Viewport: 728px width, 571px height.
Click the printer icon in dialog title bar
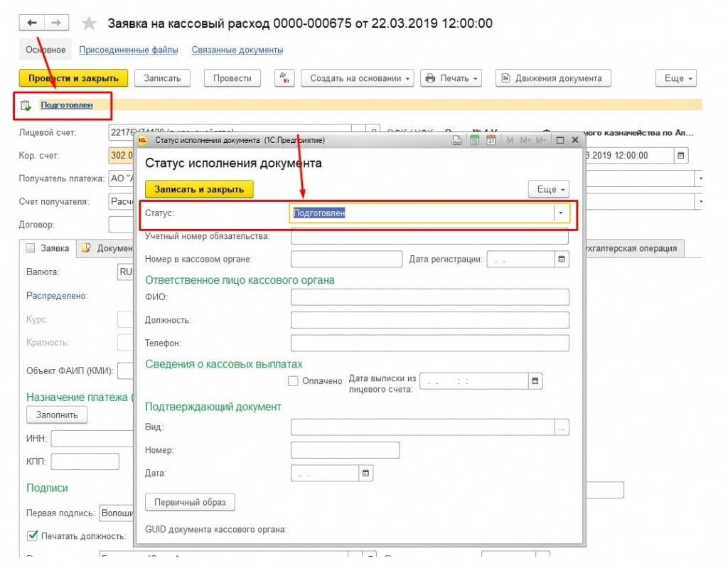[457, 141]
